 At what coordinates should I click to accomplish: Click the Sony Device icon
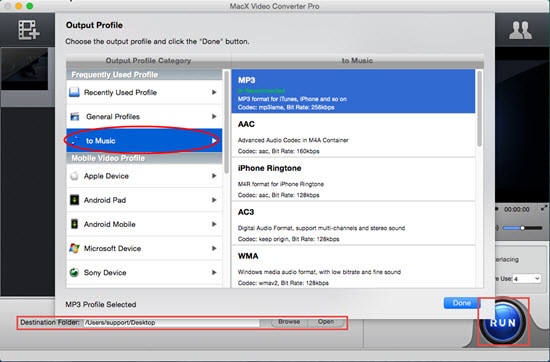point(74,272)
